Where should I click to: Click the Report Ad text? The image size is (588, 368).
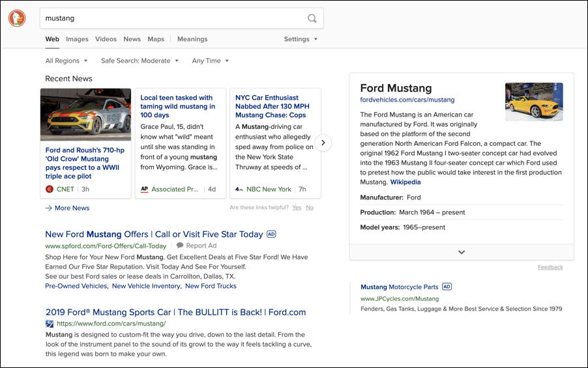[x=201, y=246]
